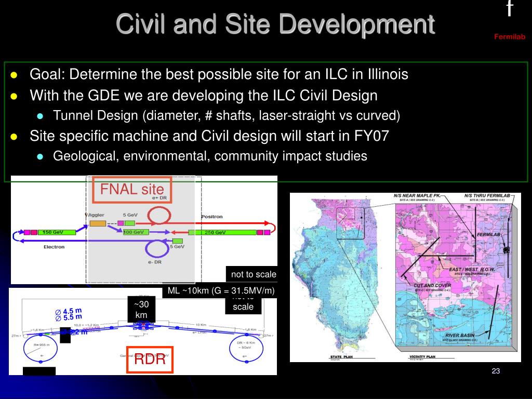This screenshot has height=399, width=532.
Task: Click the 'N/S THRU FERMILAB' map label
Action: tap(487, 196)
